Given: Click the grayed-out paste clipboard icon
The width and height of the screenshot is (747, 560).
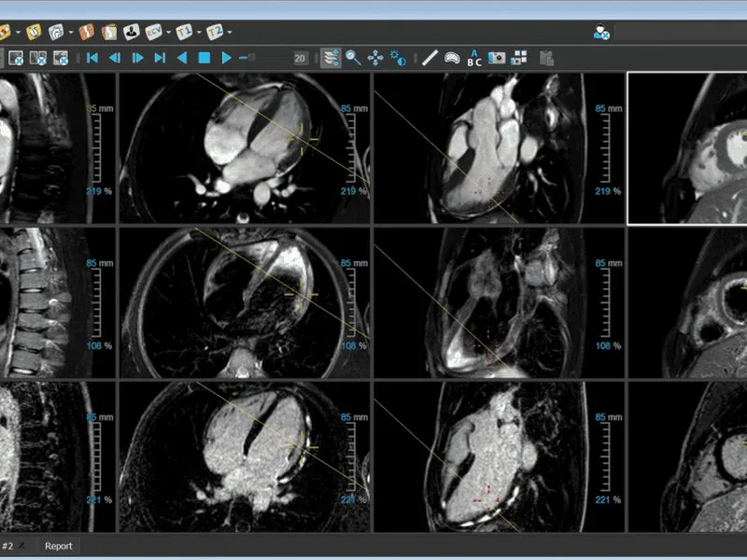Looking at the screenshot, I should pyautogui.click(x=546, y=58).
